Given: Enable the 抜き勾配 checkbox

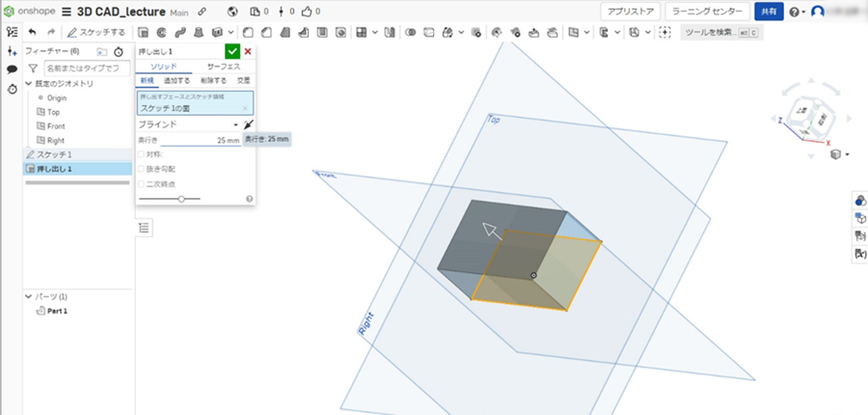Looking at the screenshot, I should [x=142, y=169].
